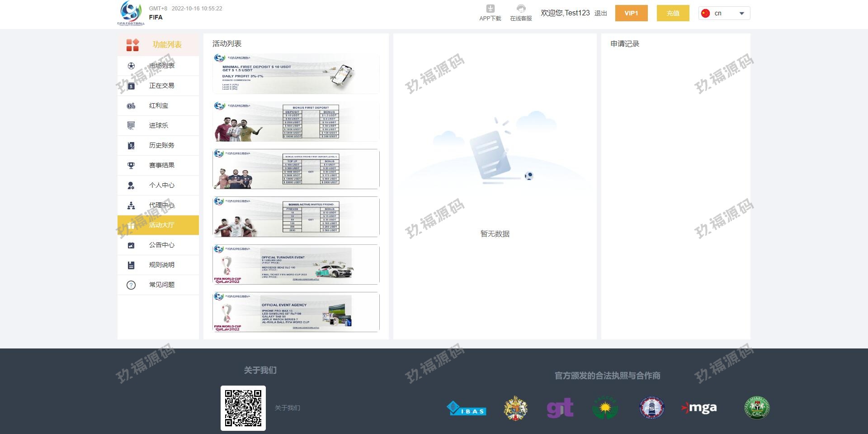Click the trophy icon for 赛事结果

[x=131, y=166]
